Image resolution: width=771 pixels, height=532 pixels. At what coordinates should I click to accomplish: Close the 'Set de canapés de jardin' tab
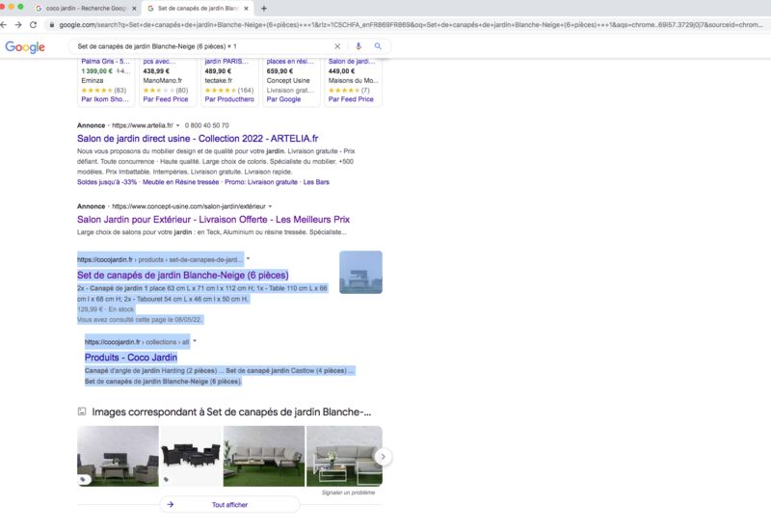(247, 9)
